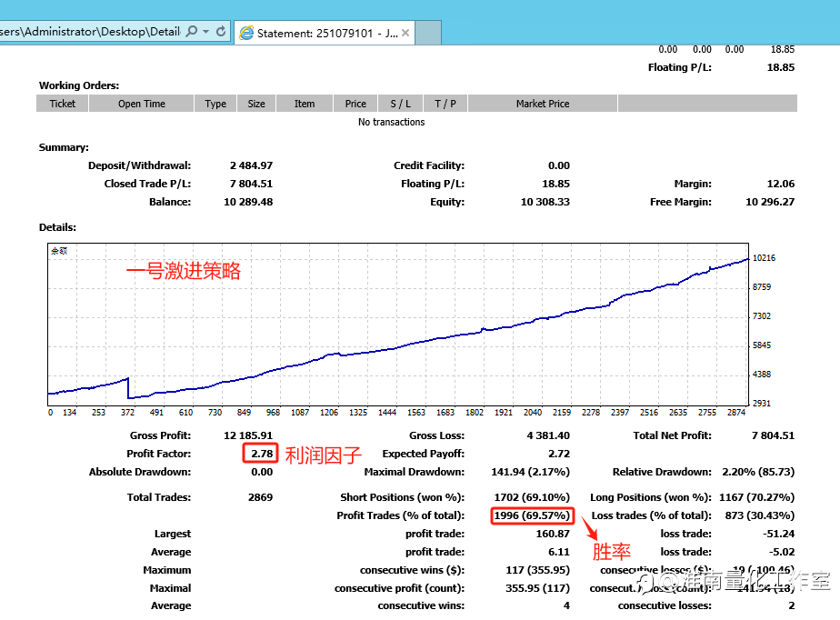Click the Summary heading
840x620 pixels.
[x=64, y=147]
